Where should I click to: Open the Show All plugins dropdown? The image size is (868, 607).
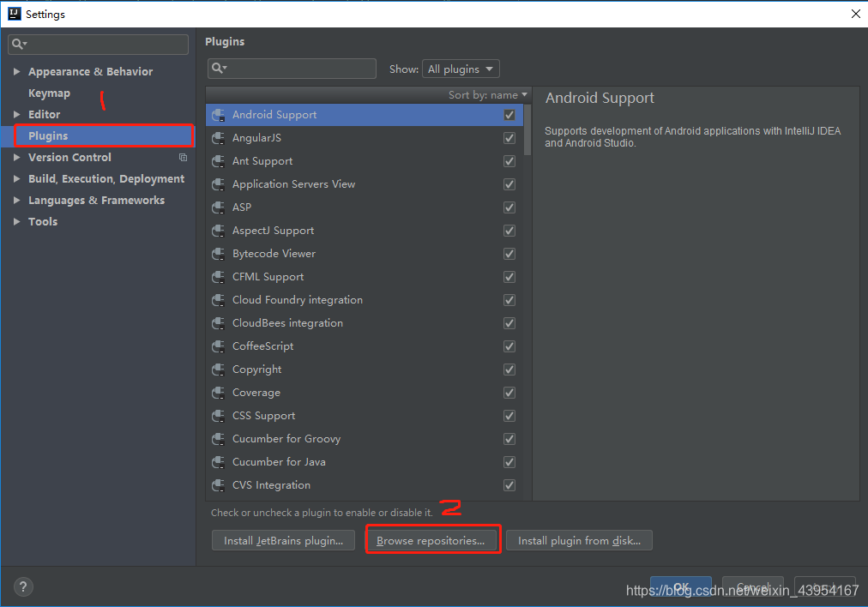click(x=461, y=69)
